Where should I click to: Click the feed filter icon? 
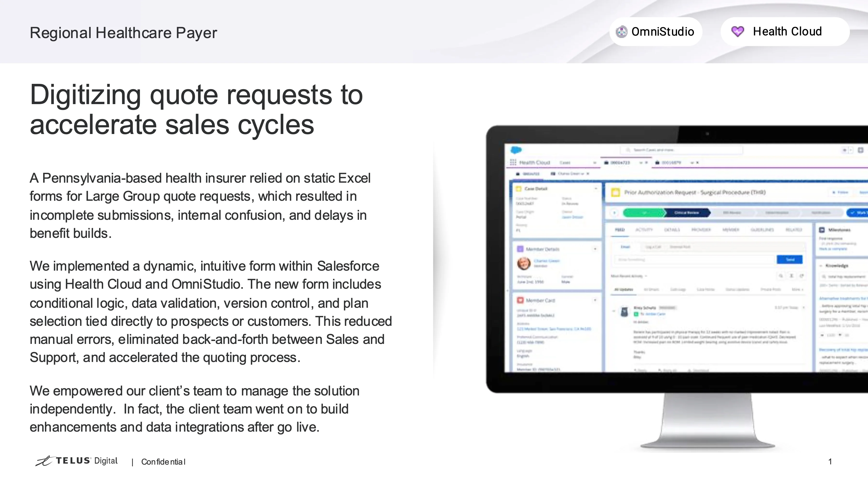pos(792,276)
